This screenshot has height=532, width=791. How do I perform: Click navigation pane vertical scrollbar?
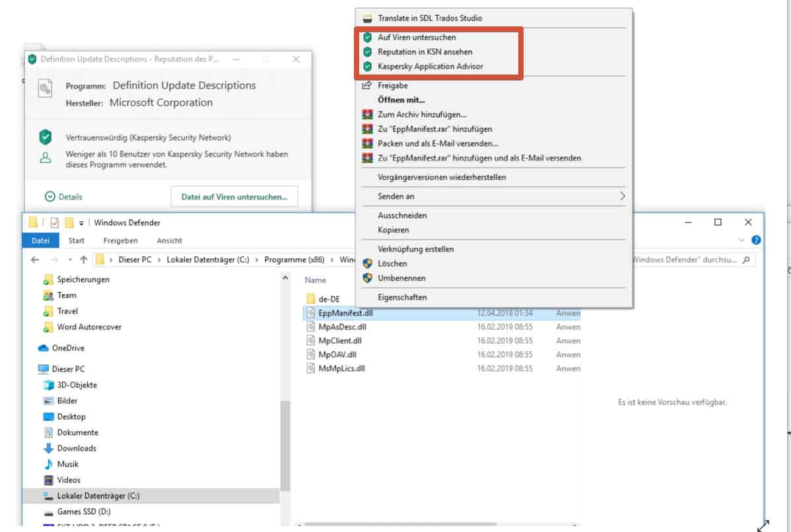tap(285, 446)
